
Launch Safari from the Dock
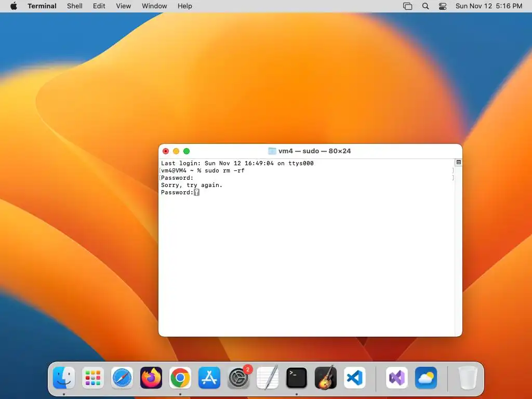click(x=122, y=378)
